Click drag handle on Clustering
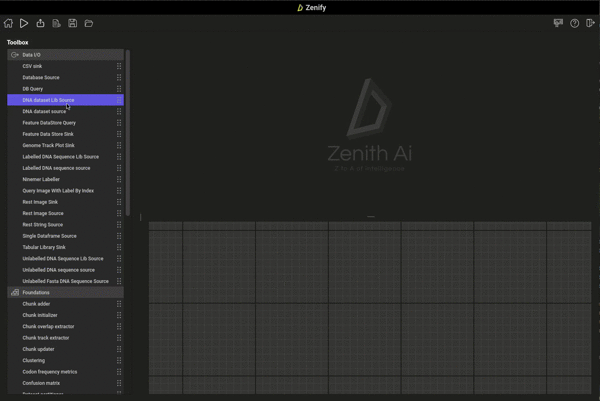 tap(119, 360)
